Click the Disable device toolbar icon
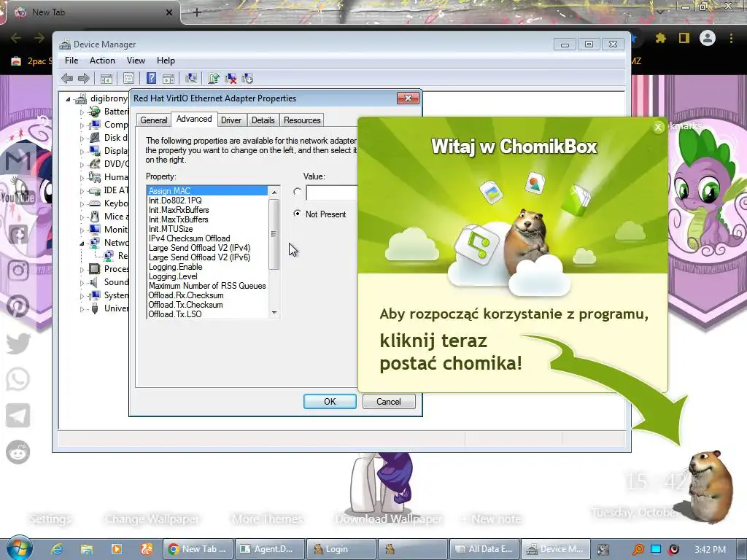This screenshot has width=747, height=560. point(247,79)
